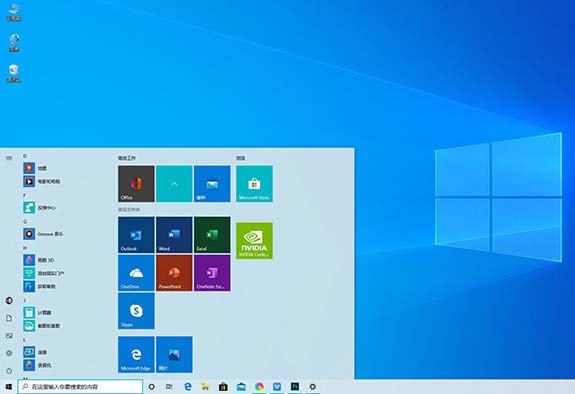Expand the teal tile folder chevron
The width and height of the screenshot is (575, 394).
tap(174, 184)
